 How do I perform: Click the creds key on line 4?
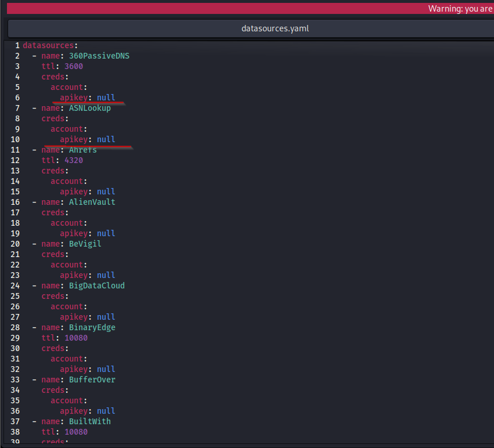(x=53, y=77)
